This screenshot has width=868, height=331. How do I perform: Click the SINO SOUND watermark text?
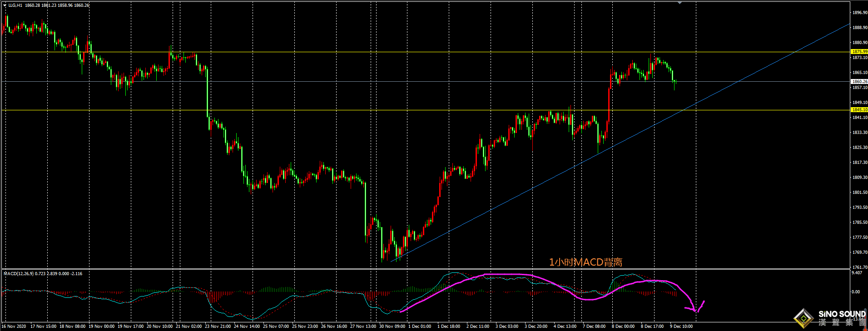[842, 314]
